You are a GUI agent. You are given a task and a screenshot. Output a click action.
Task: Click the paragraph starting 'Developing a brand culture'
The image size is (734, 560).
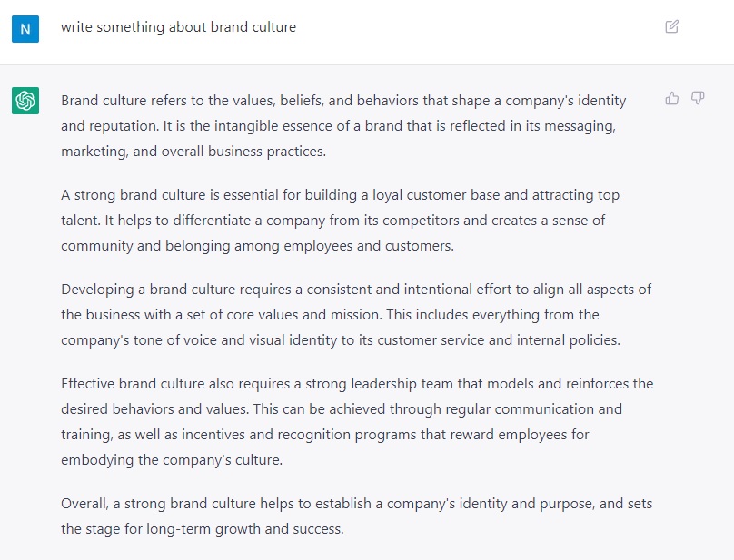(x=356, y=314)
